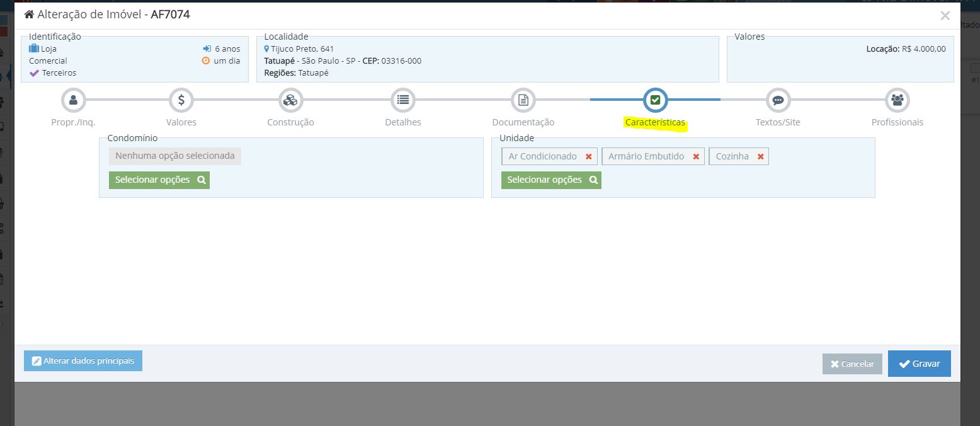Viewport: 980px width, 426px height.
Task: Click the Características checkmark step icon
Action: click(x=655, y=100)
